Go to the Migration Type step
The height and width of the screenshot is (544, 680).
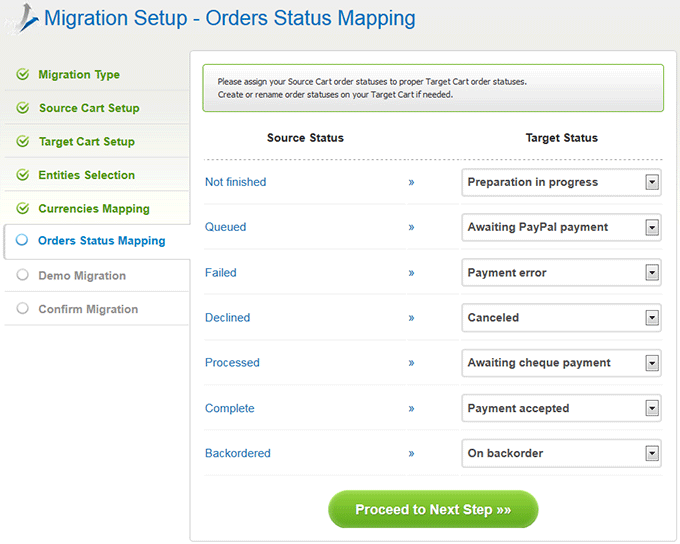tap(79, 75)
